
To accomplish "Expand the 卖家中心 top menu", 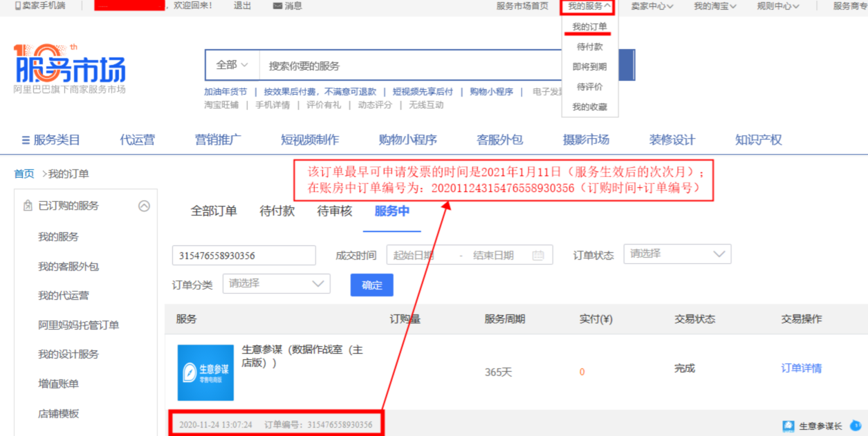I will (x=652, y=6).
